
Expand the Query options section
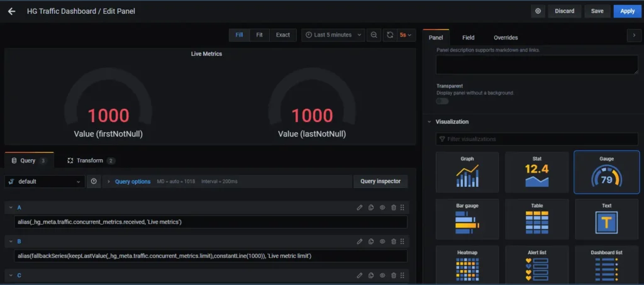point(133,182)
